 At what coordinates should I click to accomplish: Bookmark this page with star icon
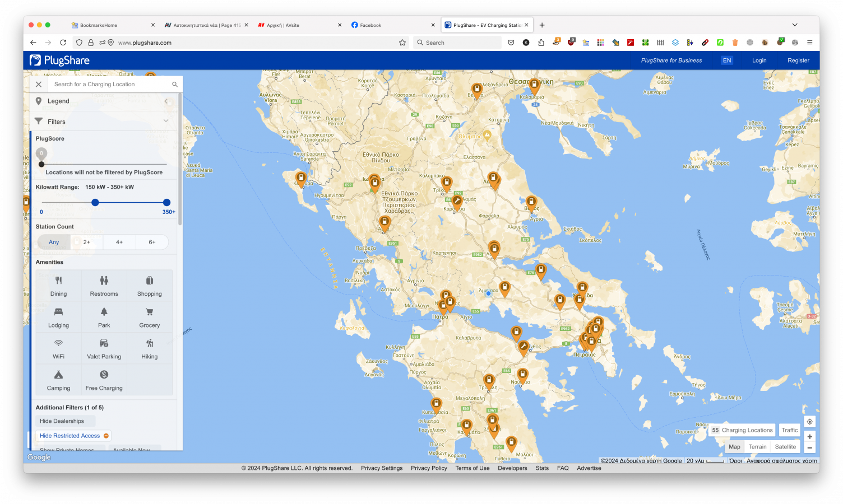[x=402, y=43]
